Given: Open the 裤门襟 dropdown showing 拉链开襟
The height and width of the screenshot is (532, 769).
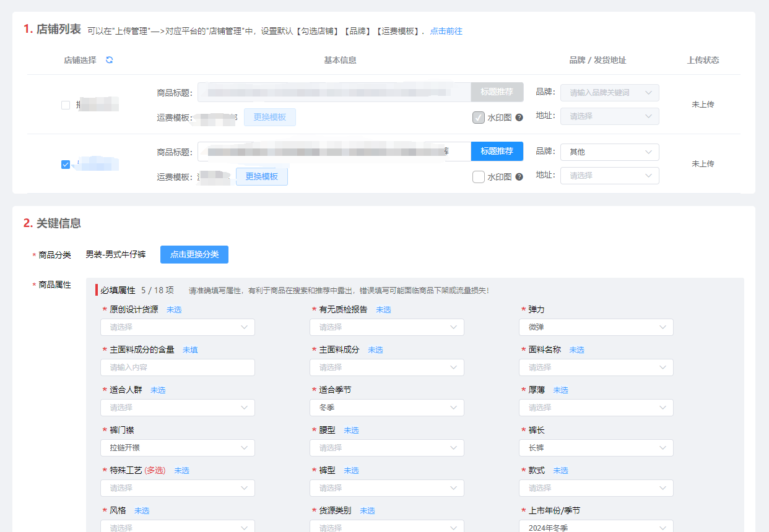Looking at the screenshot, I should tap(178, 447).
